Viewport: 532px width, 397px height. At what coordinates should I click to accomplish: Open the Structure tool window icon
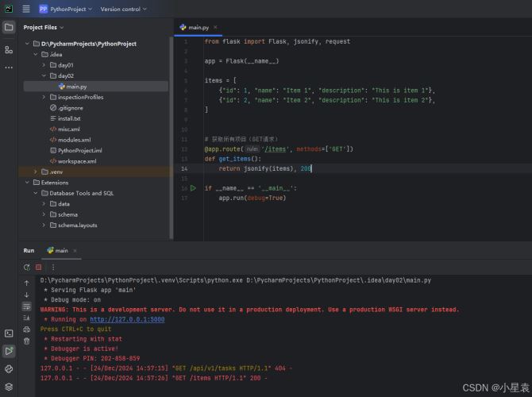point(9,49)
